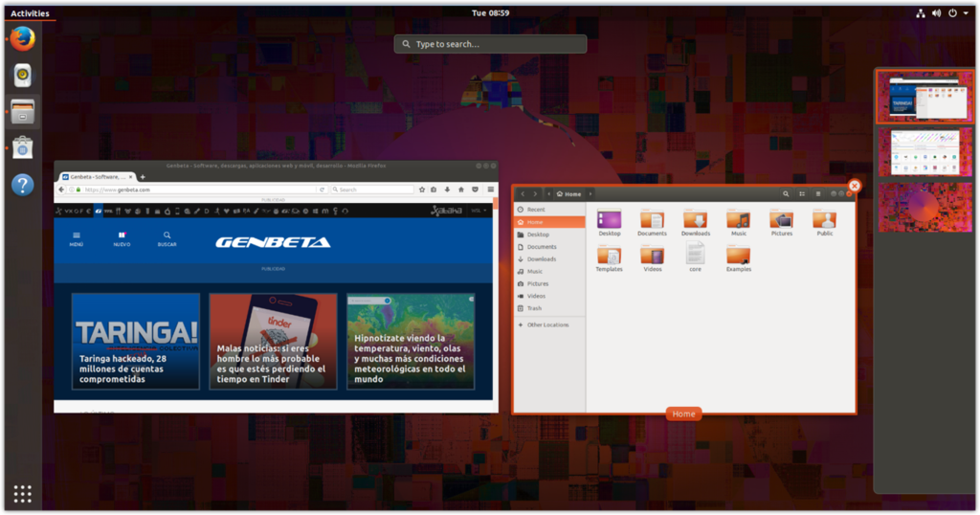The image size is (980, 515).
Task: Click forward arrow in Files header bar
Action: click(x=535, y=193)
